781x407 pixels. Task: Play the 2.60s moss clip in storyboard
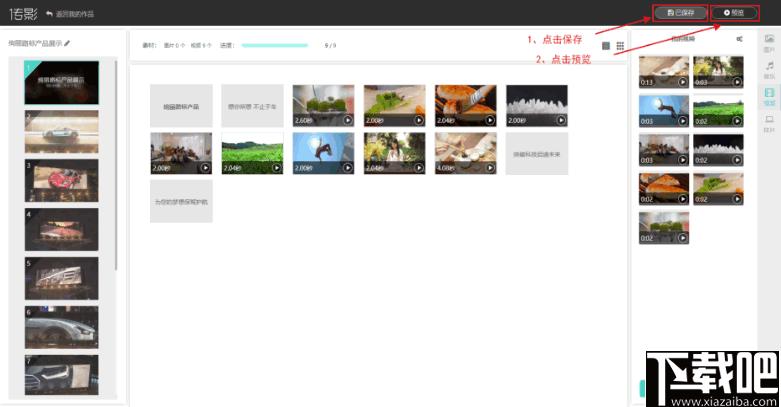point(348,120)
